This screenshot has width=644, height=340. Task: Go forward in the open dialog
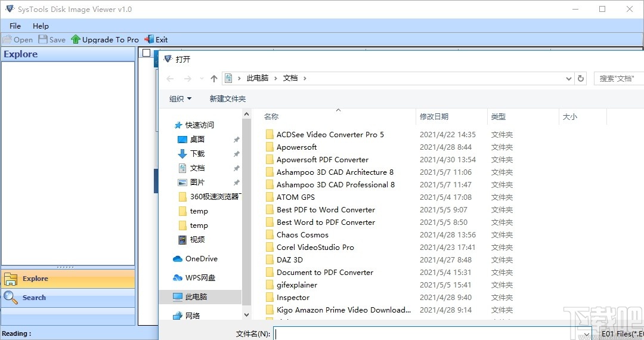coord(188,78)
